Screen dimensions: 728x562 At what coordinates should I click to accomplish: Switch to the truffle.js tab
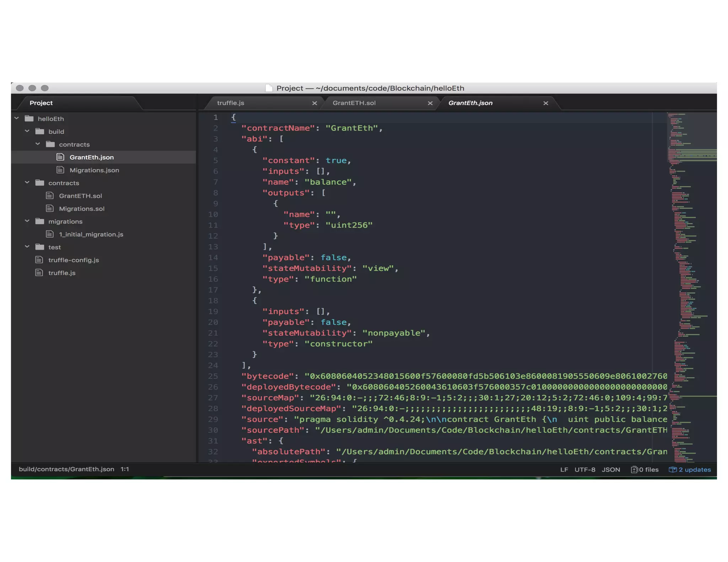coord(231,103)
